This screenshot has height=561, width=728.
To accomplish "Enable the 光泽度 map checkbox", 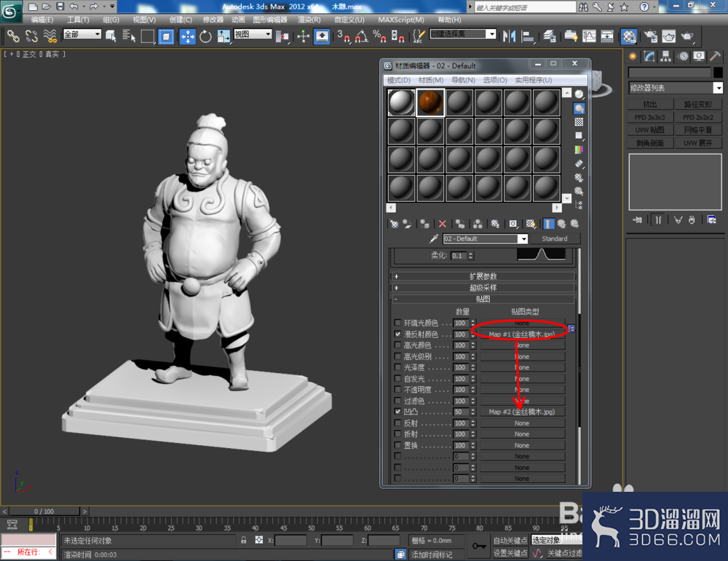I will pyautogui.click(x=397, y=367).
